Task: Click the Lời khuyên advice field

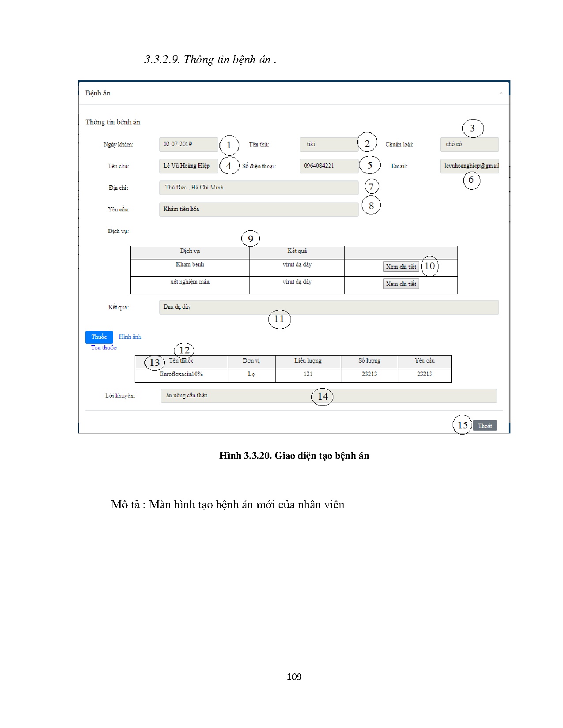Action: (329, 396)
